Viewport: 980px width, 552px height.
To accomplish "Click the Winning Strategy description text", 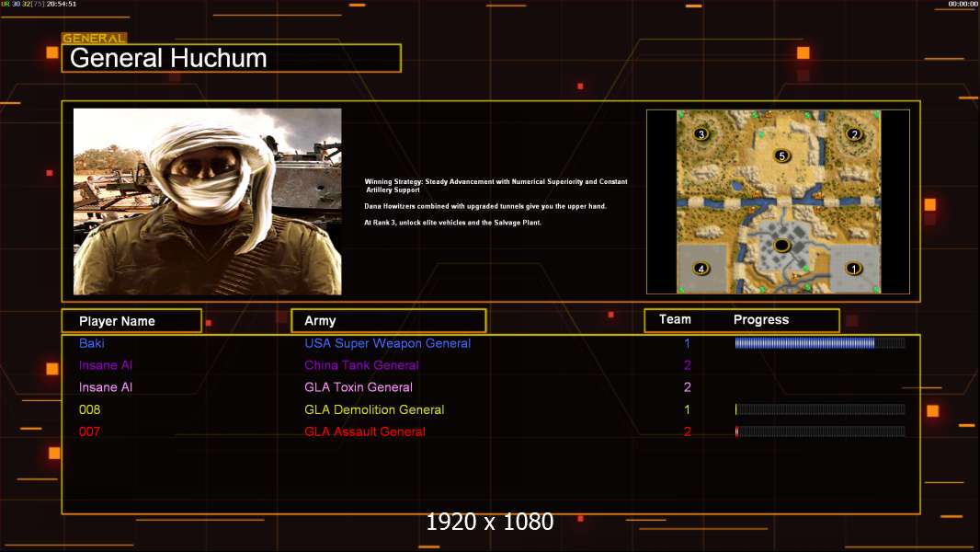I will pos(496,186).
